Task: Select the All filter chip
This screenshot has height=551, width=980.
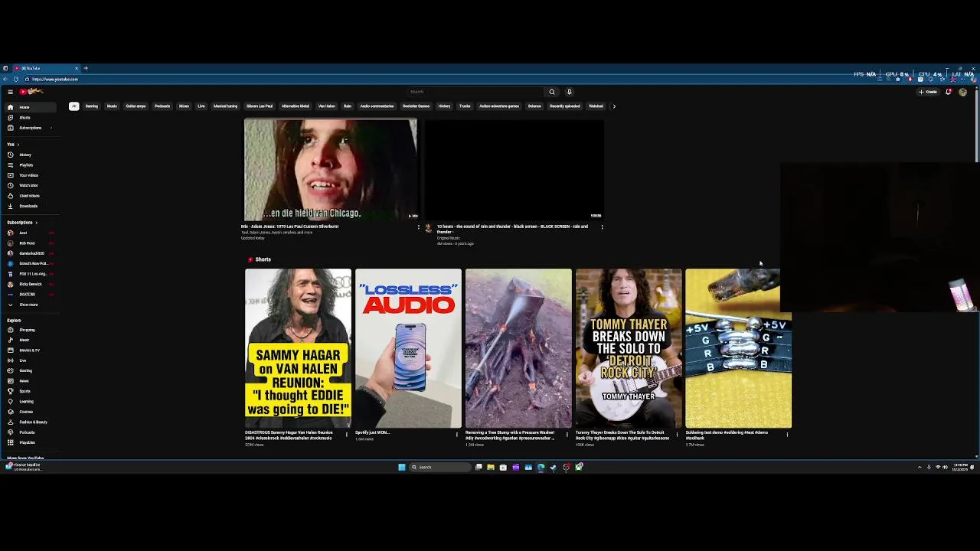Action: (73, 106)
